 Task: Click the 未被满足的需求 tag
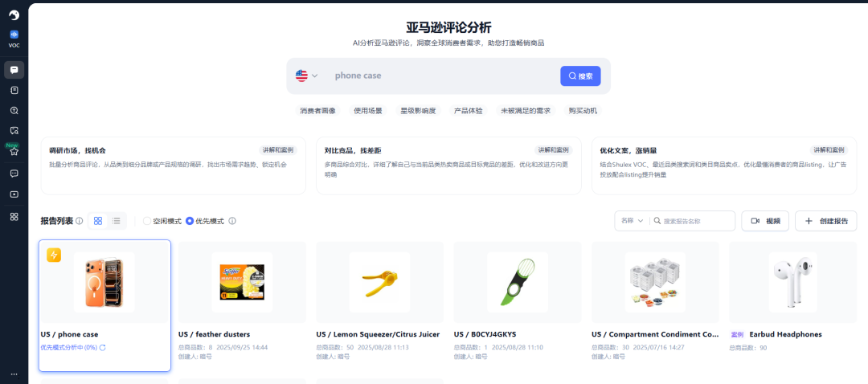coord(526,111)
